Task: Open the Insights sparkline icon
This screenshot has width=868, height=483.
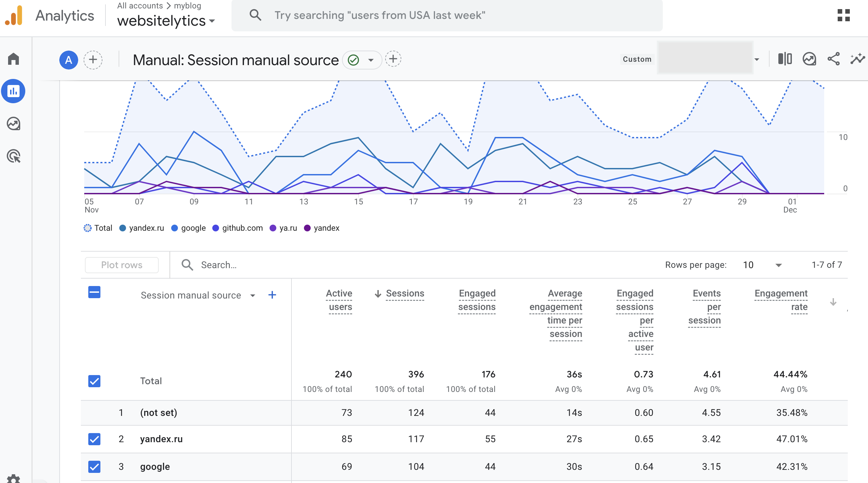Action: pos(857,59)
